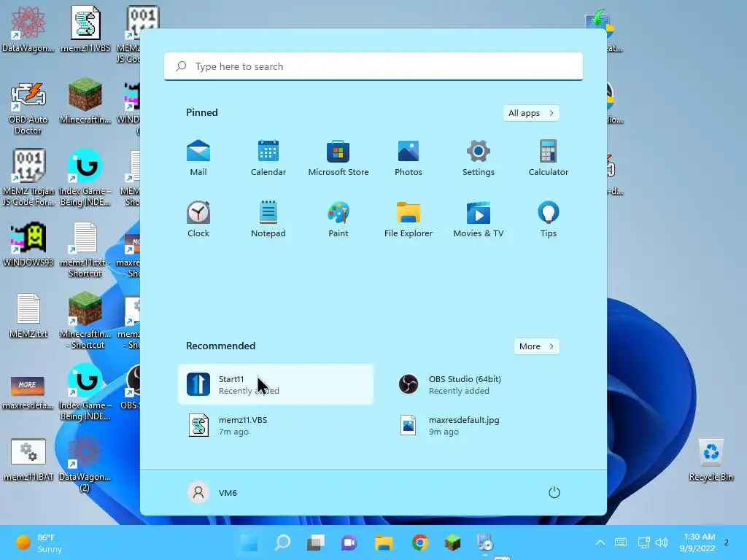Viewport: 747px width, 560px height.
Task: Open the Mail app in Pinned
Action: (198, 158)
